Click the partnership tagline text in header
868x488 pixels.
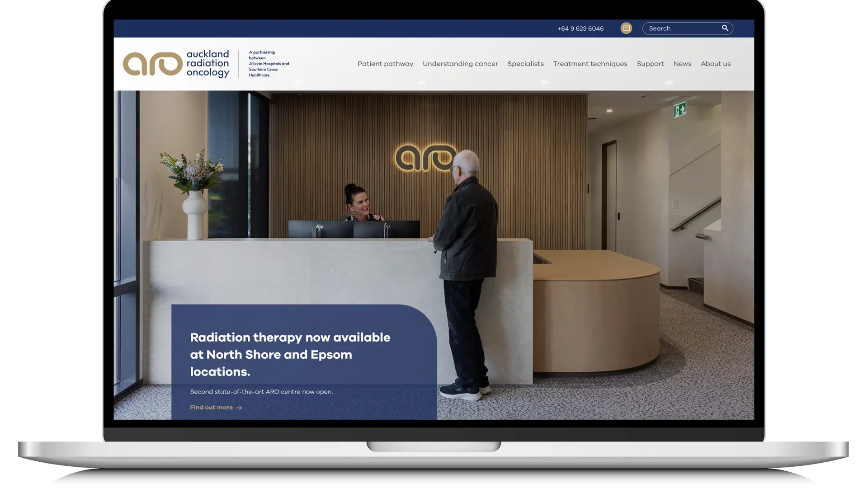[x=269, y=64]
